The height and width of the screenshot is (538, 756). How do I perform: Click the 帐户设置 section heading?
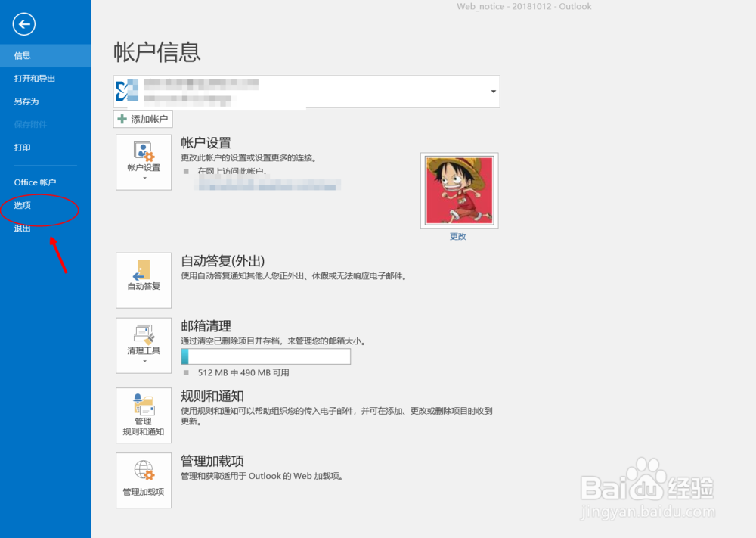206,143
